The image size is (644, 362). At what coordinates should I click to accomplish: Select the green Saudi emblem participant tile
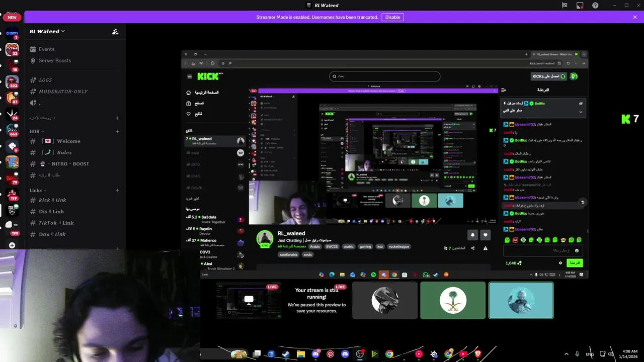tap(453, 300)
